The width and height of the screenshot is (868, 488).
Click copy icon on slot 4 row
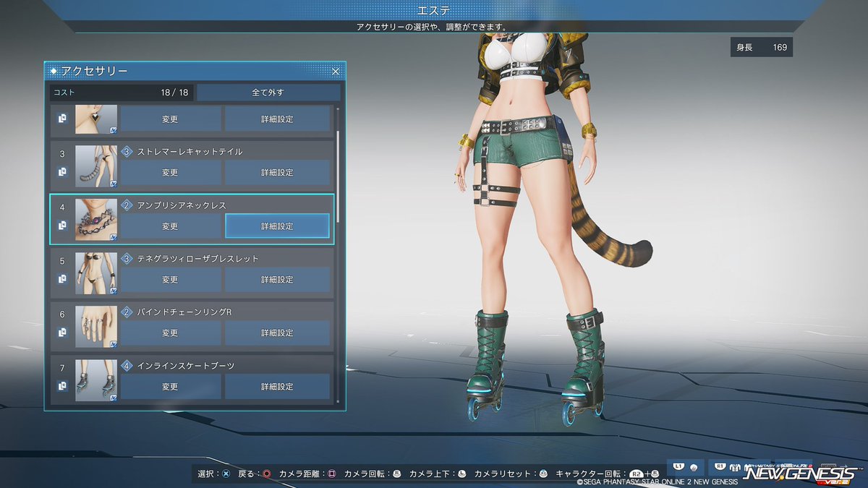coord(62,226)
